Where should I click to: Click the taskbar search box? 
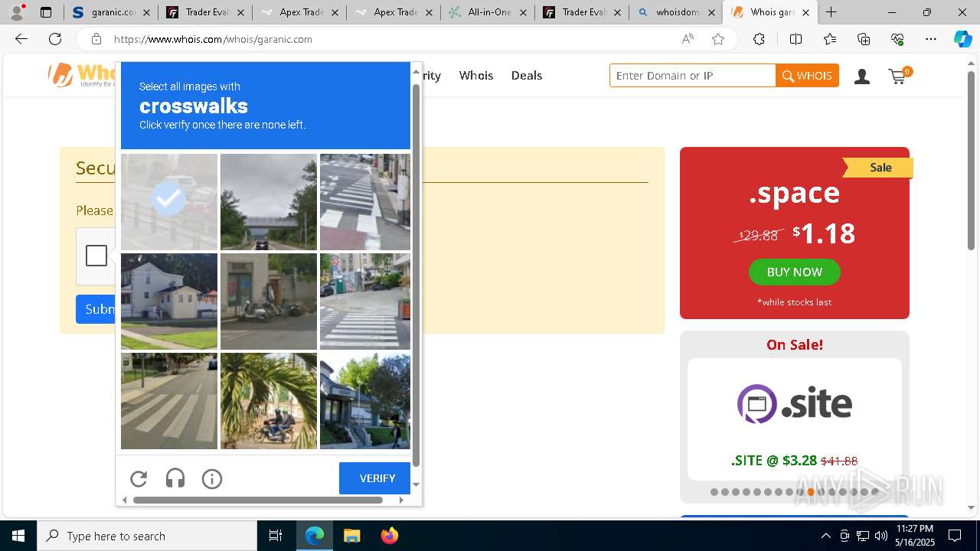(147, 536)
